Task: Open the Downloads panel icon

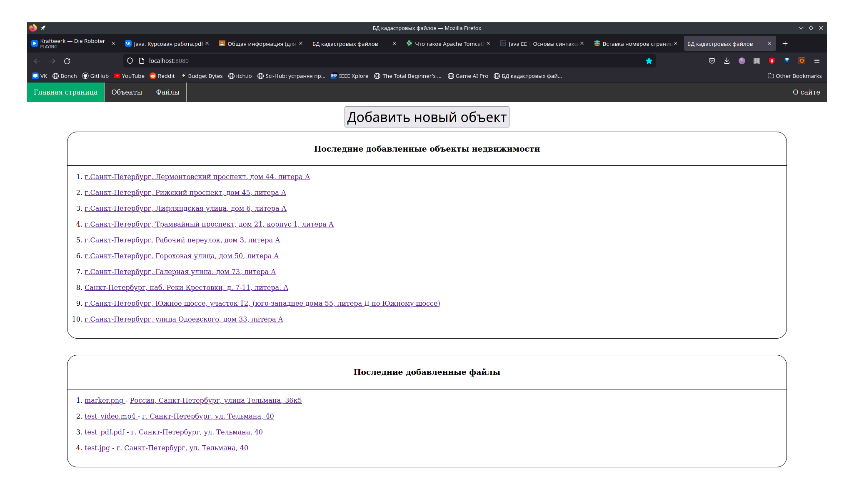Action: (727, 61)
